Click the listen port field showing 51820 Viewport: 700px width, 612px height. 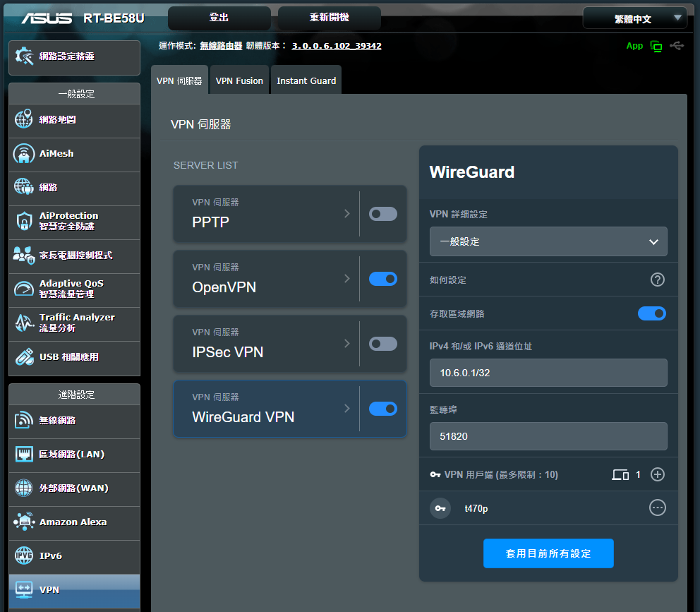[x=548, y=436]
